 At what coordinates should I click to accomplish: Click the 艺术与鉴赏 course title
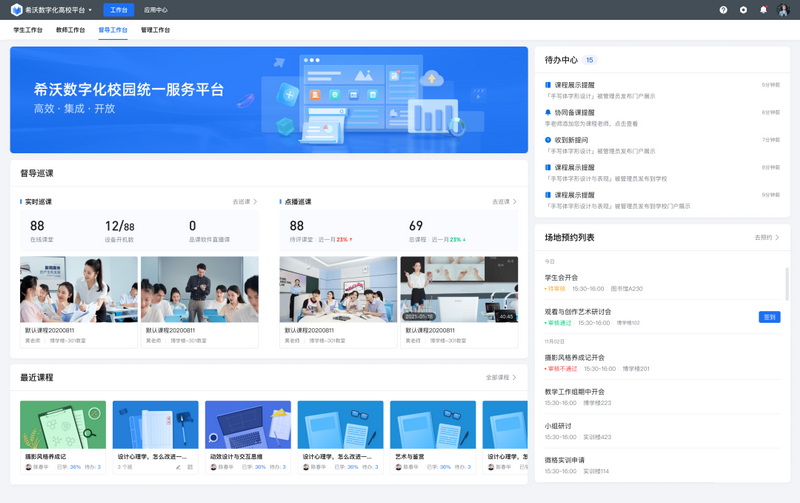tap(410, 457)
